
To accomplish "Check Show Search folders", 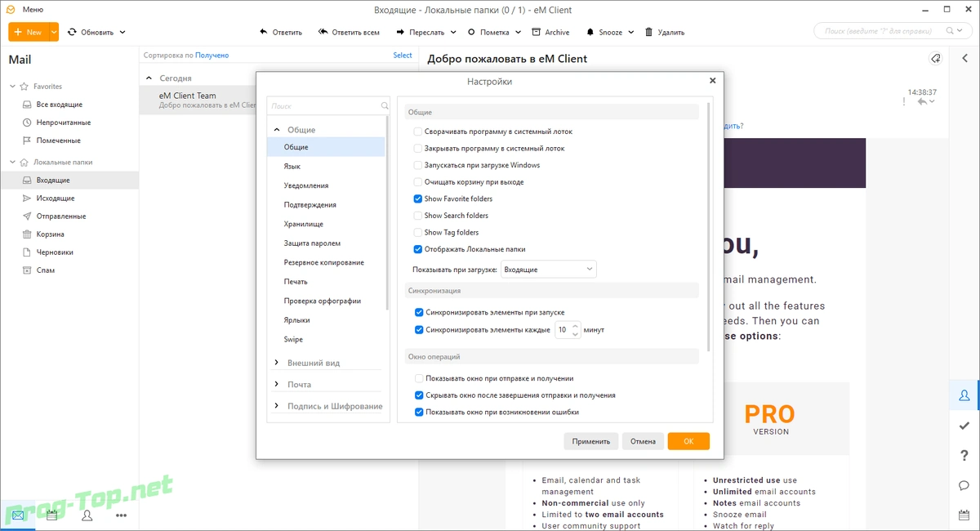I will point(418,216).
